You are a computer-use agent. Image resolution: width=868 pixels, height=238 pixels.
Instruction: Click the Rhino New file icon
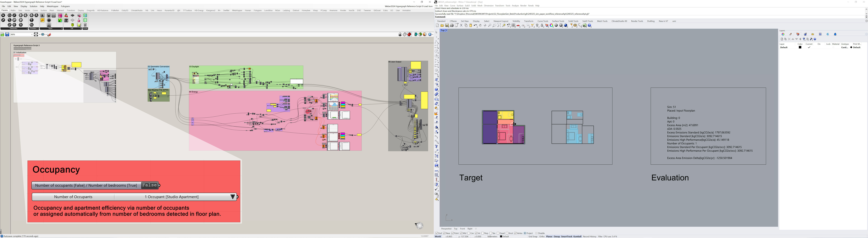437,25
